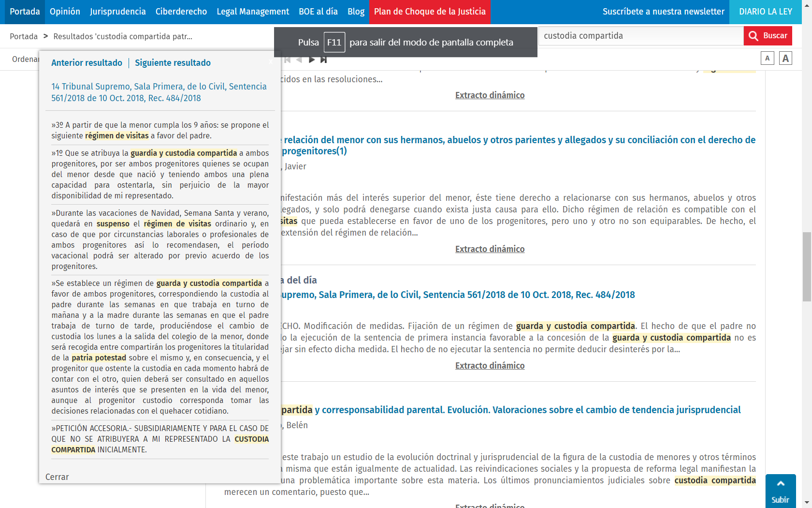Click author name 'Belén' text
The width and height of the screenshot is (812, 508).
pos(297,425)
